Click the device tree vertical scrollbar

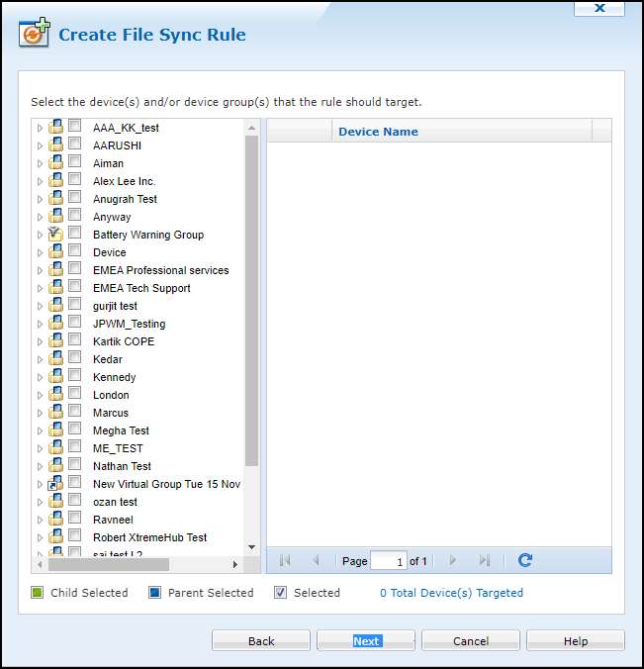click(251, 297)
